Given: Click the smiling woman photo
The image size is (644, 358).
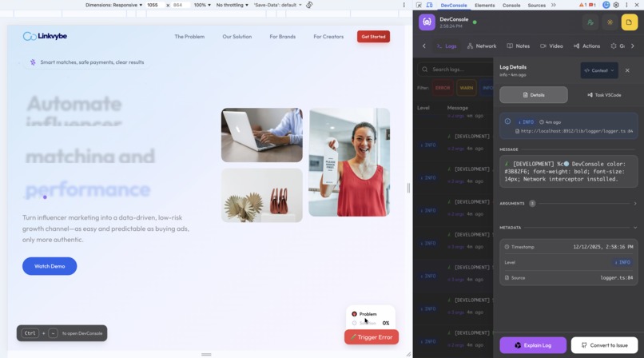Looking at the screenshot, I should 349,162.
